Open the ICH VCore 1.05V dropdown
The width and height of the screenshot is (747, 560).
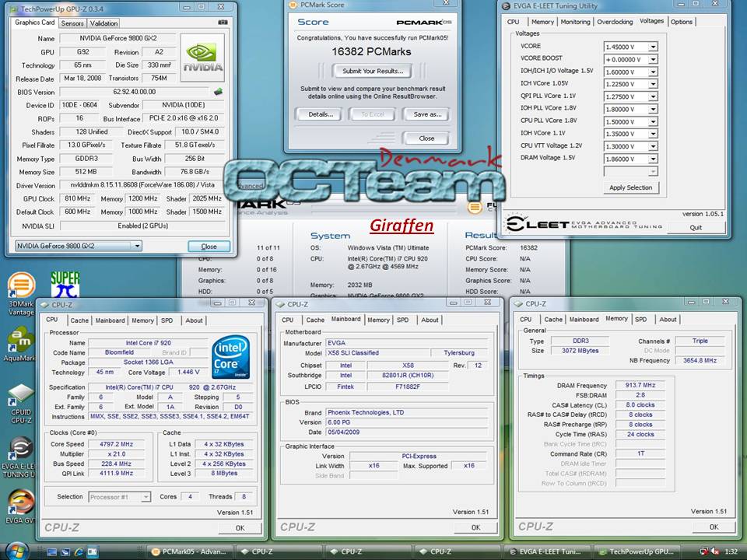(x=653, y=84)
